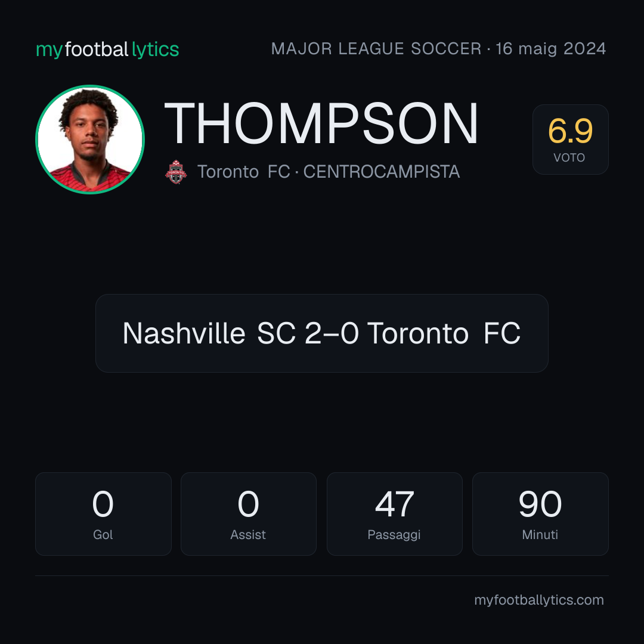
Task: Click the THOMPSON player name
Action: coord(321,123)
